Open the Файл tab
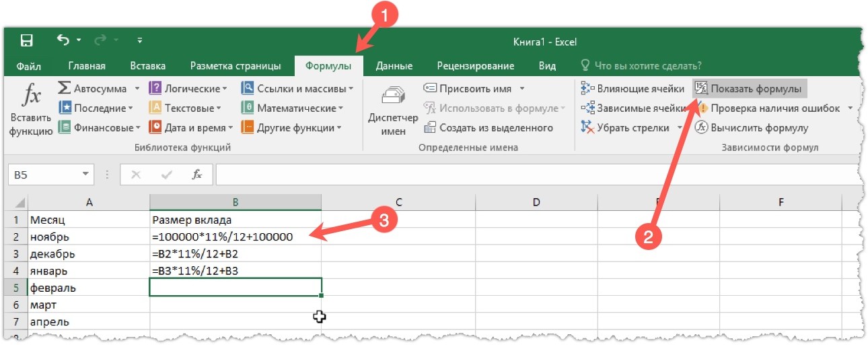Image resolution: width=868 pixels, height=345 pixels. pyautogui.click(x=29, y=65)
